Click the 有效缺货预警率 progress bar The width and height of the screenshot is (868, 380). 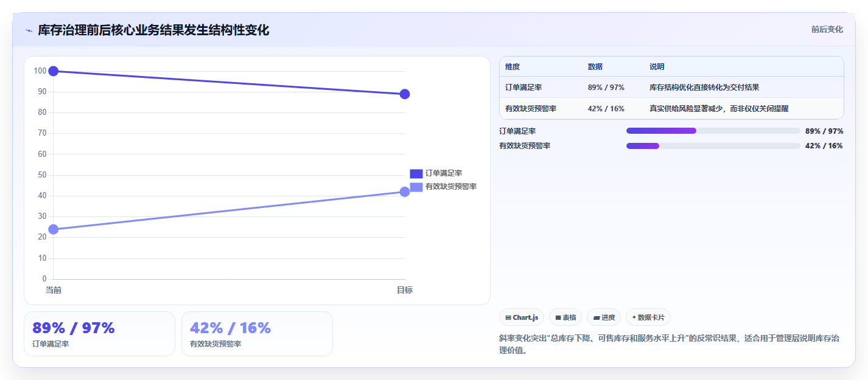pos(713,145)
